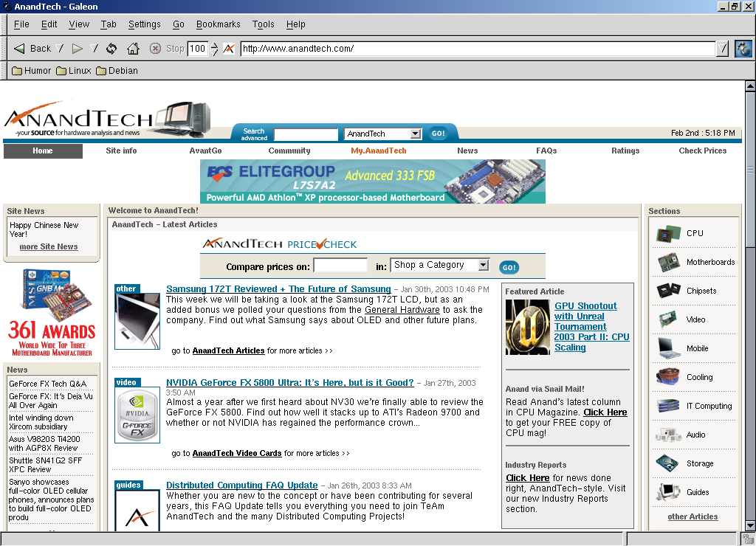The width and height of the screenshot is (756, 546).
Task: Open the Tab menu
Action: pos(109,24)
